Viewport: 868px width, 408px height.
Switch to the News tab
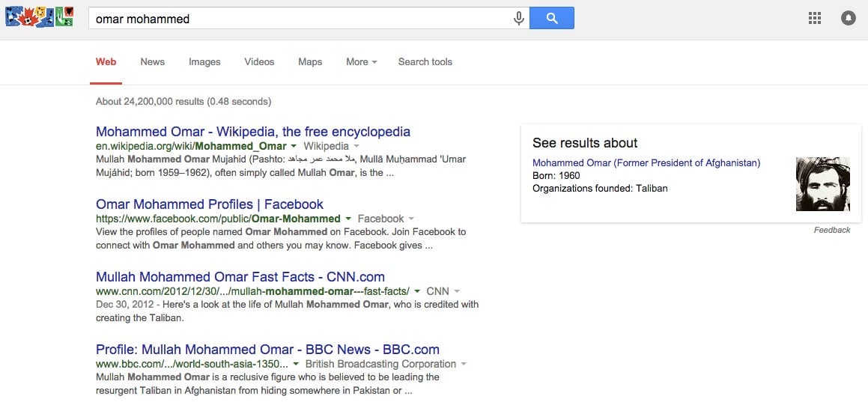coord(152,62)
